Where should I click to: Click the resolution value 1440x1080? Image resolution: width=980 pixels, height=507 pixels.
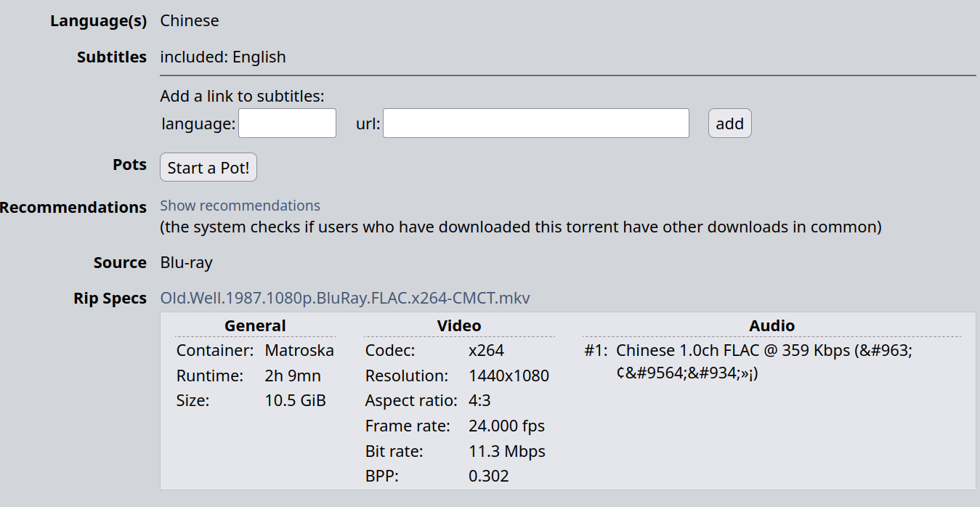click(x=509, y=376)
